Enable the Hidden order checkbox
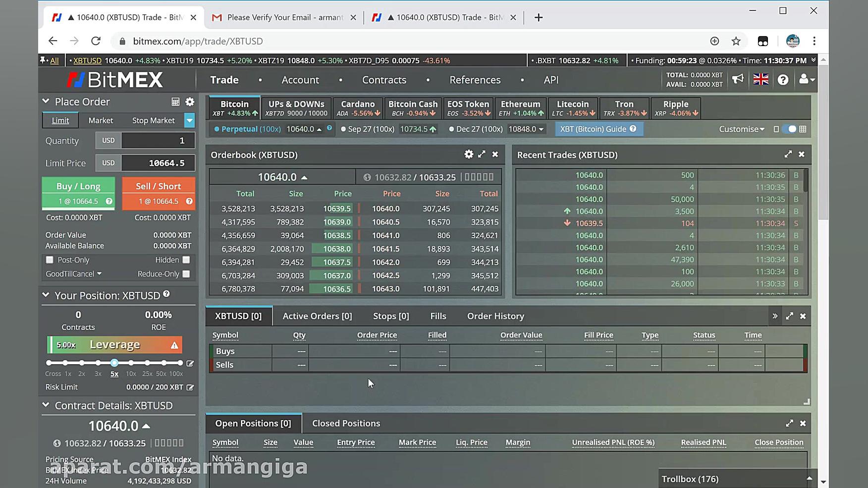 click(x=186, y=260)
